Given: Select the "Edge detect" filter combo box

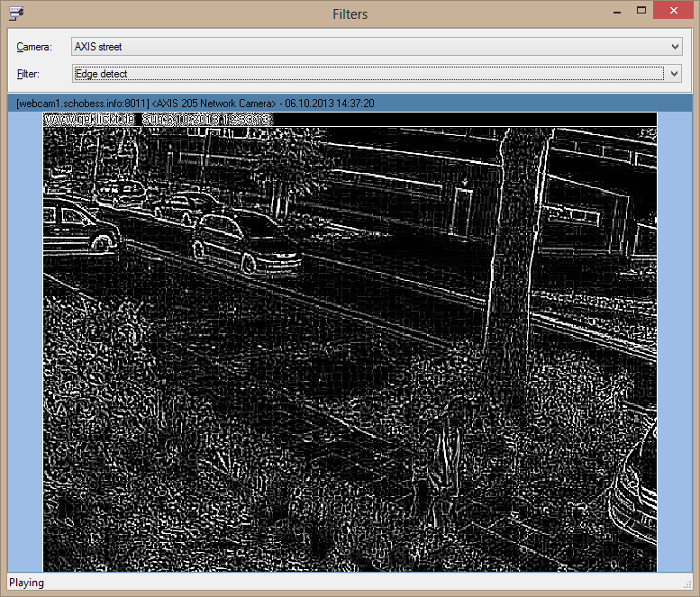Looking at the screenshot, I should (369, 74).
